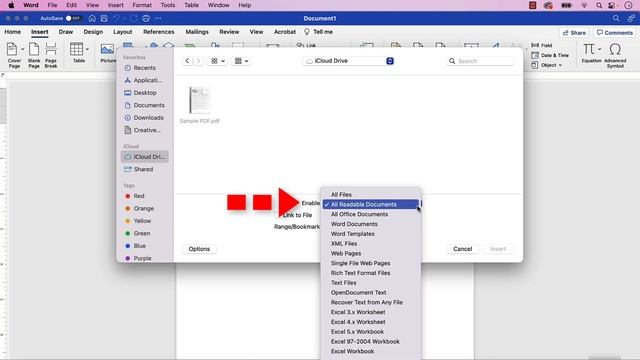Filter by Orange tag

coord(140,208)
